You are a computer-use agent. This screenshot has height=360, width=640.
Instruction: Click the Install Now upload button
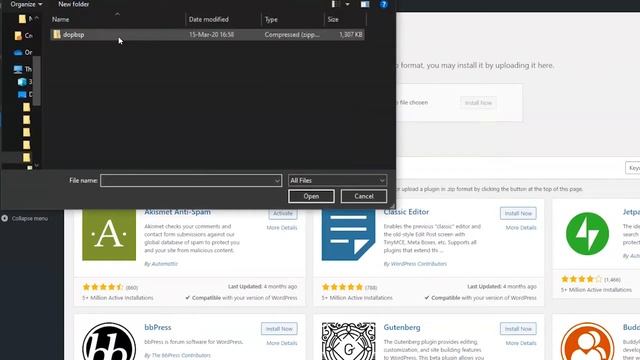pyautogui.click(x=478, y=103)
